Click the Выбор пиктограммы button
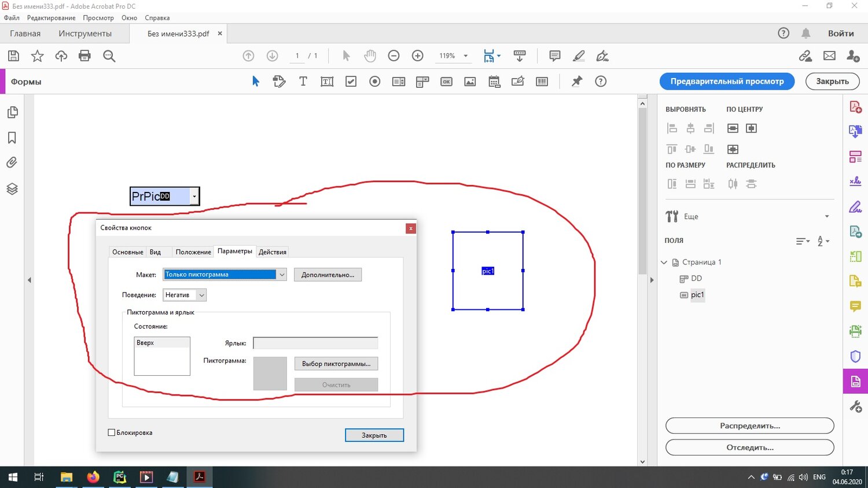 [336, 364]
